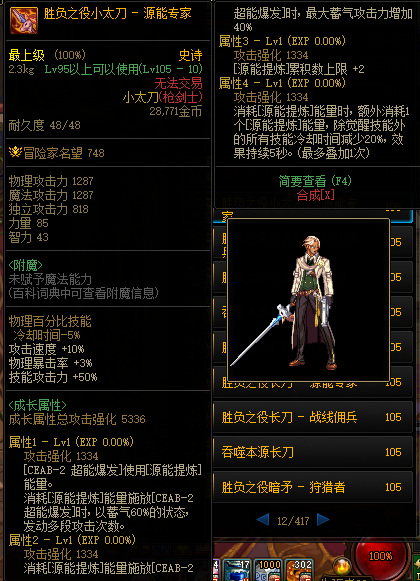
Task: Use the blue potion quick slot showing 17
Action: coord(237,570)
